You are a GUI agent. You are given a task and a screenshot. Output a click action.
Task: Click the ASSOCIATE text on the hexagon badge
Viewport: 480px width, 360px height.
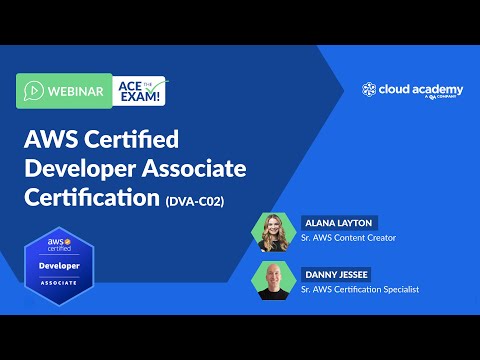pos(59,283)
